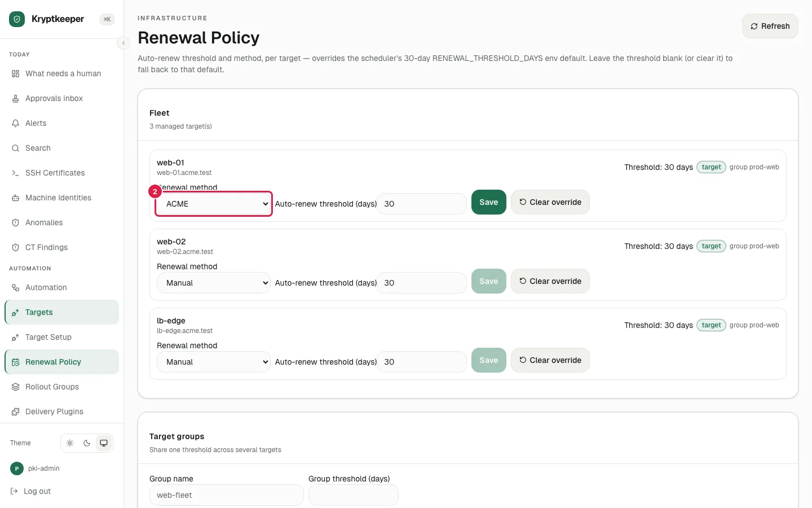The width and height of the screenshot is (812, 508).
Task: Click the target badge on web-01 row
Action: pyautogui.click(x=712, y=167)
